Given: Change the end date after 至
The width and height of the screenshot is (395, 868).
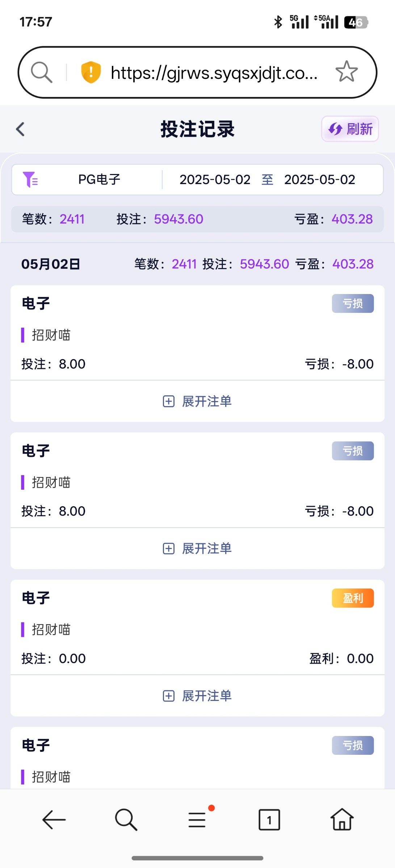Looking at the screenshot, I should coord(319,179).
